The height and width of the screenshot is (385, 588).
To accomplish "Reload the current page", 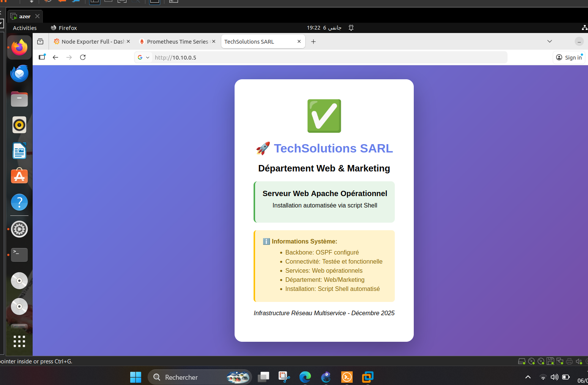I will [83, 57].
